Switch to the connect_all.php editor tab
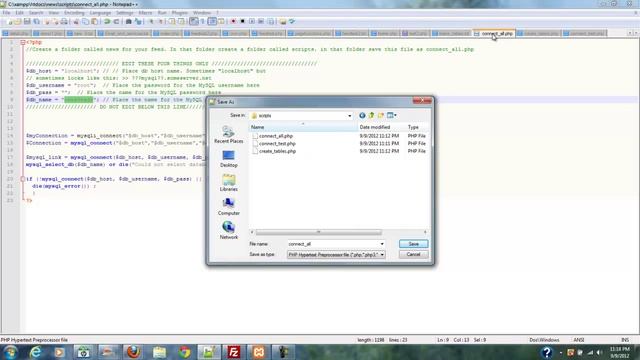This screenshot has width=640, height=360. click(494, 33)
